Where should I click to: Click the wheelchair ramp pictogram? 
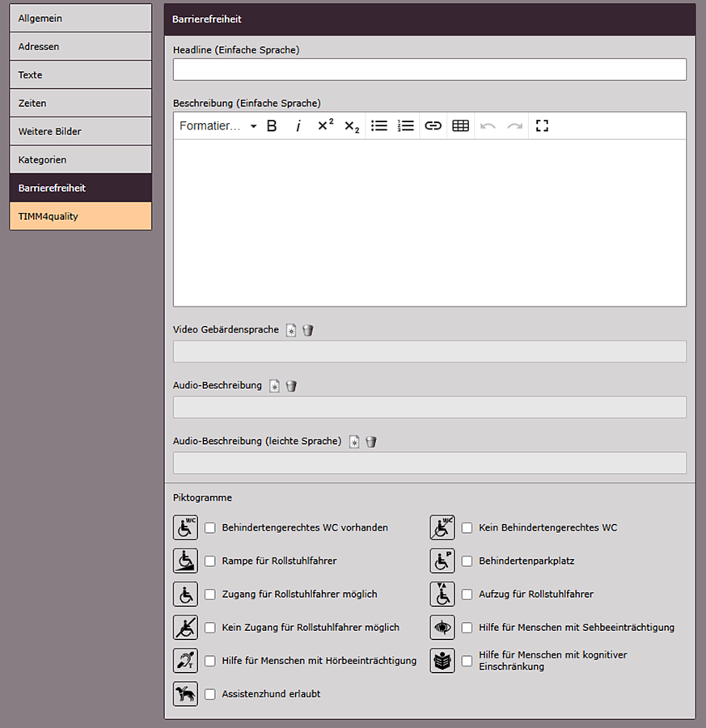point(185,561)
